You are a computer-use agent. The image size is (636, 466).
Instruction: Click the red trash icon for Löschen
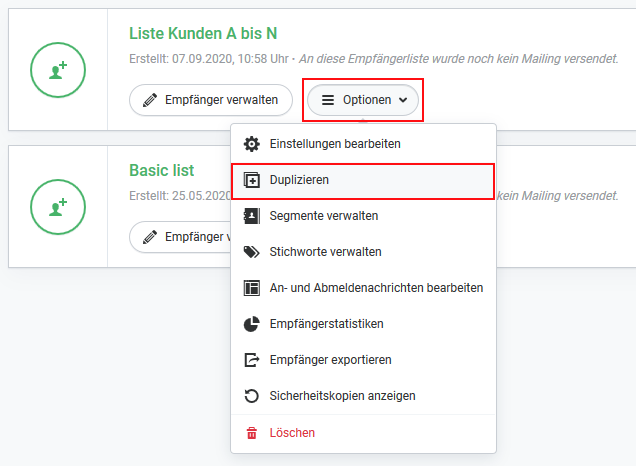tap(251, 433)
